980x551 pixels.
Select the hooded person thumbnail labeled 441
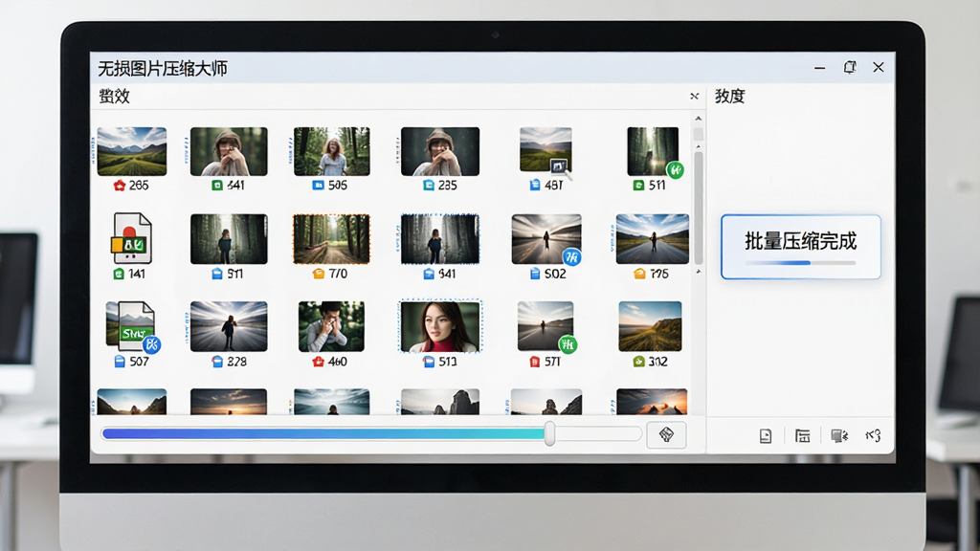[229, 152]
